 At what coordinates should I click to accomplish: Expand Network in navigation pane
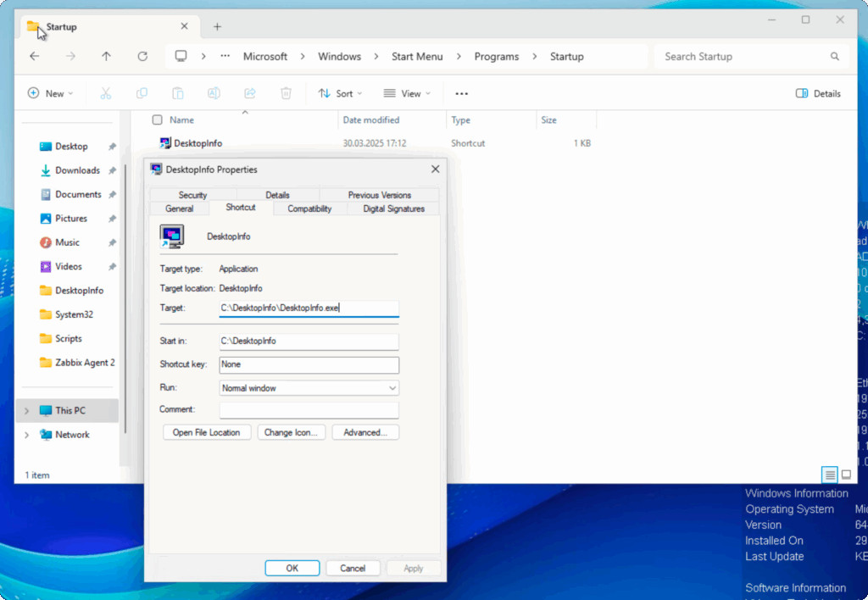[x=26, y=435]
